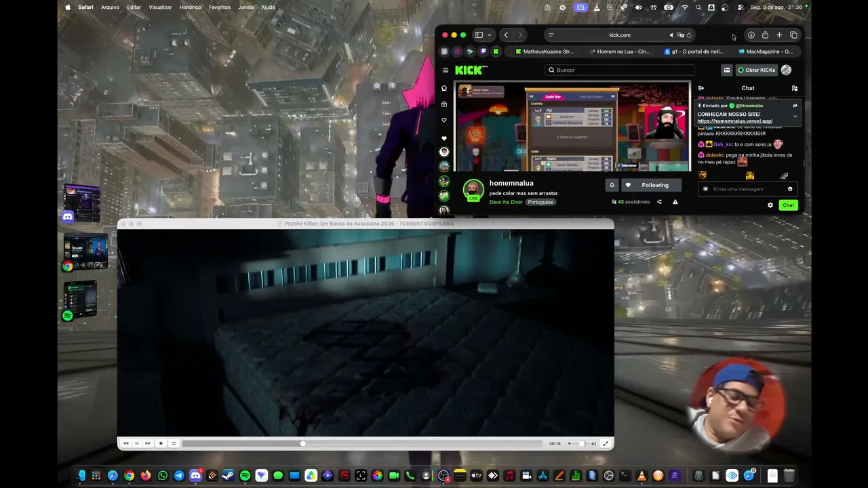
Task: Open the Visualizar menu
Action: pyautogui.click(x=160, y=7)
